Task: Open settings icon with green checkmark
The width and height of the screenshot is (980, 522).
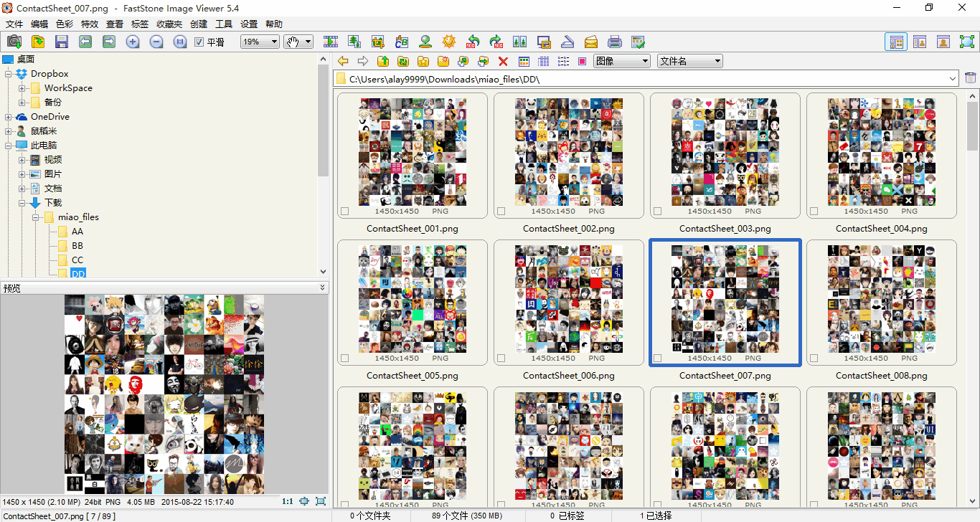Action: tap(639, 42)
